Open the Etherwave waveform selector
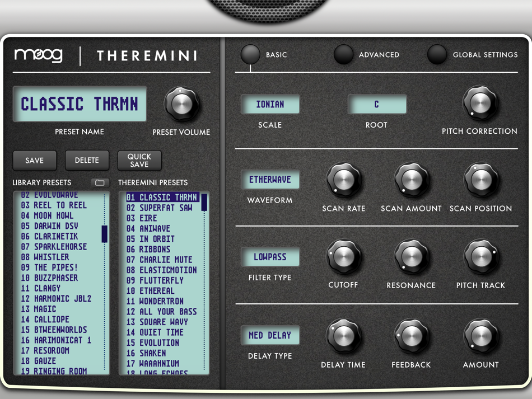This screenshot has width=532, height=399. click(270, 179)
